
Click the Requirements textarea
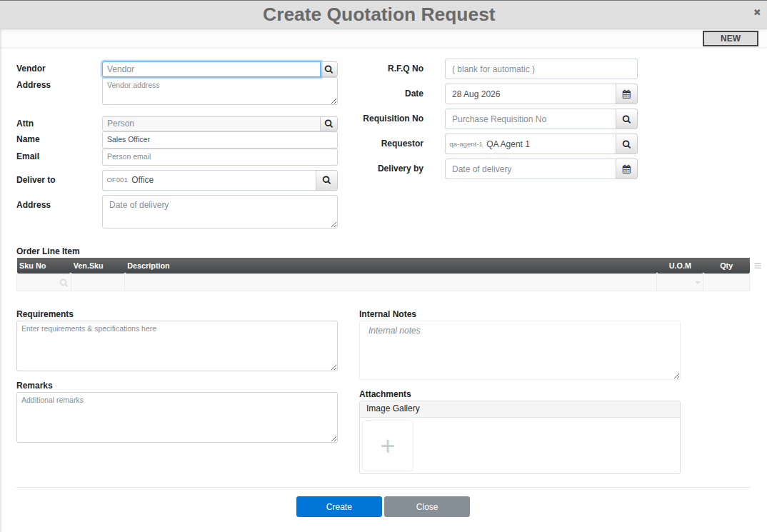(177, 346)
